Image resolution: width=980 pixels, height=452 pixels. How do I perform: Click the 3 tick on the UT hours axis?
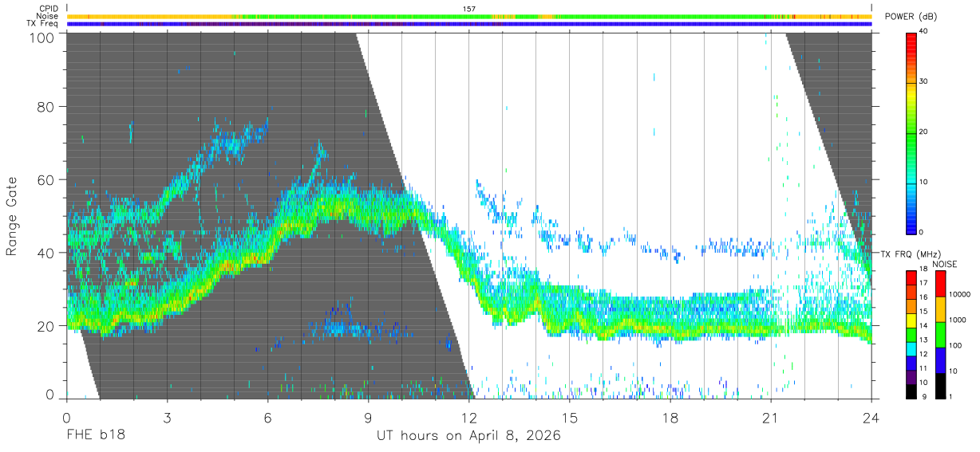click(x=167, y=418)
